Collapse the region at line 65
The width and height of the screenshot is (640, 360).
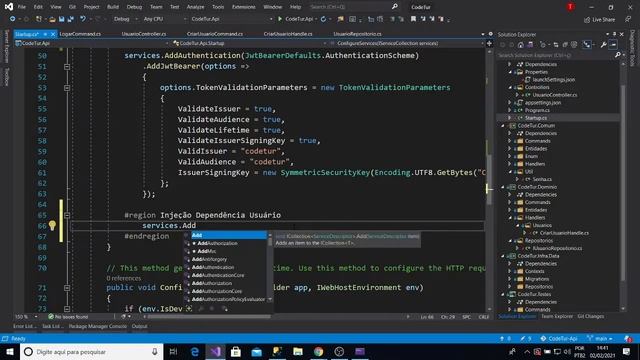(67, 215)
